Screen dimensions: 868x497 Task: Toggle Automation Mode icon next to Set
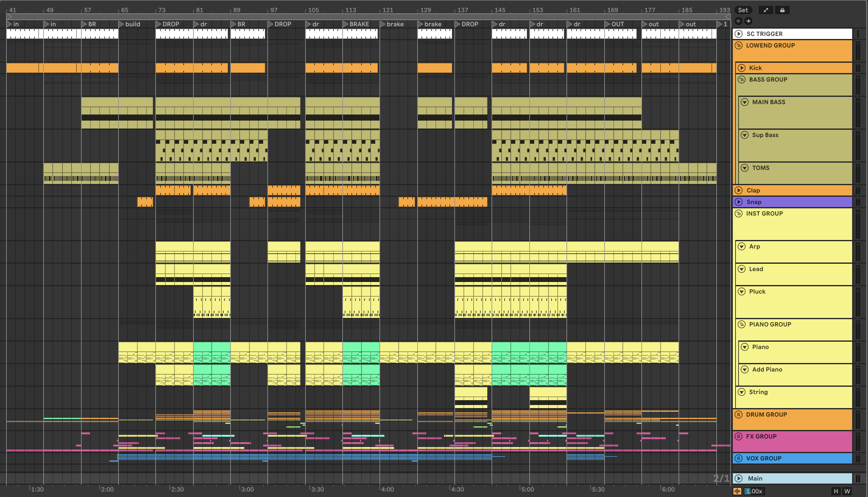click(x=766, y=10)
